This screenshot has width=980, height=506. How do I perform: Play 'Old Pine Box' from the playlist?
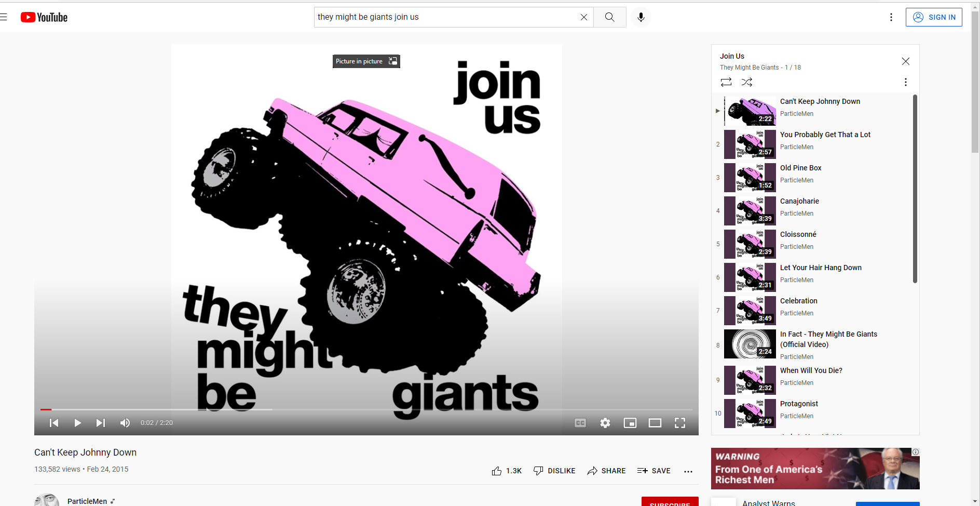[x=800, y=168]
